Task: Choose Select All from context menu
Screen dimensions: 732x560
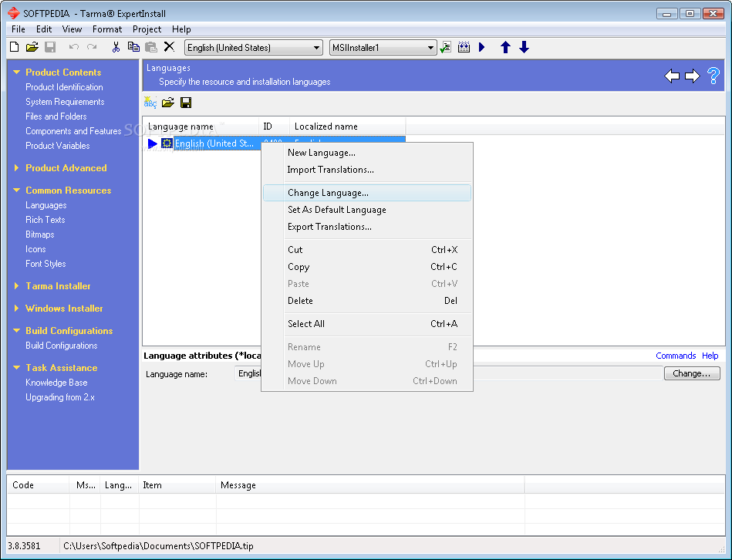Action: pos(367,323)
